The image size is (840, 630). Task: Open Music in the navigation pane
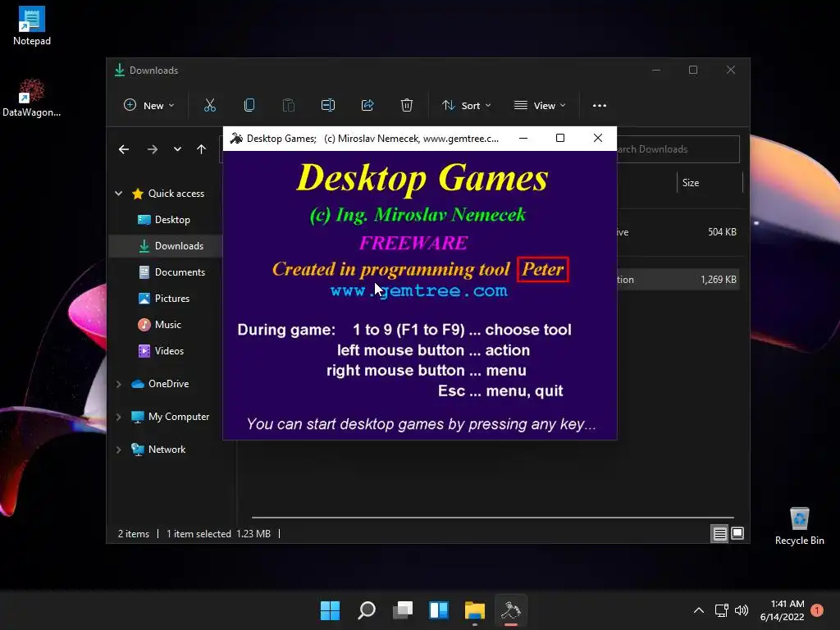click(167, 325)
